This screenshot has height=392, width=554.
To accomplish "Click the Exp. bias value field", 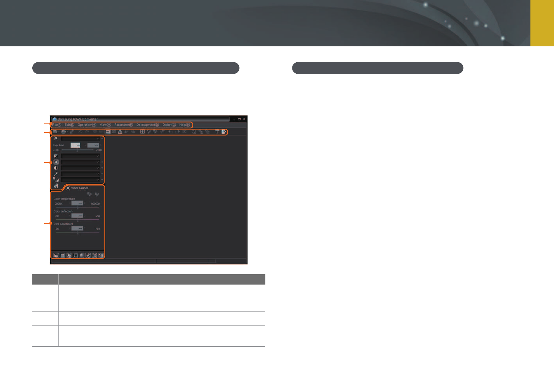I will [x=75, y=145].
